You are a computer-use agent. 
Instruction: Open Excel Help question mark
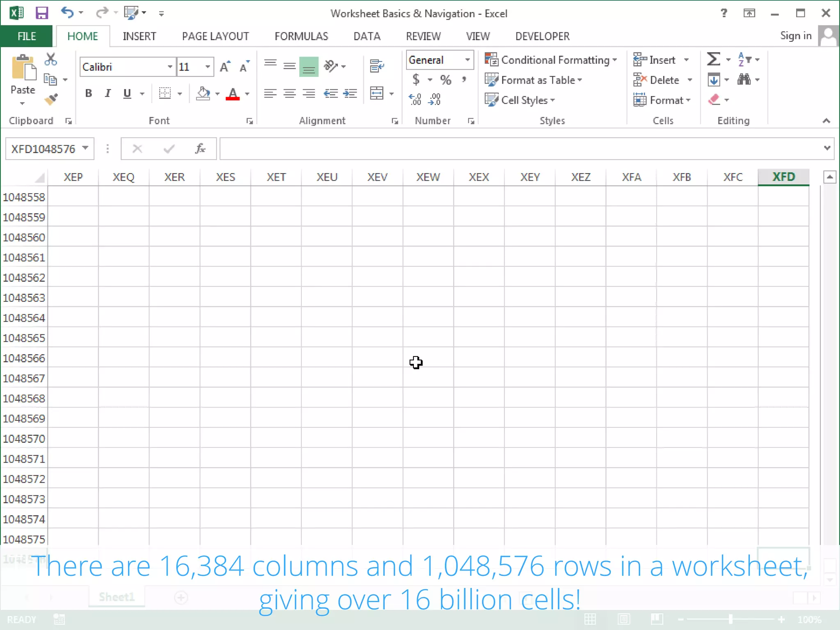(x=724, y=13)
